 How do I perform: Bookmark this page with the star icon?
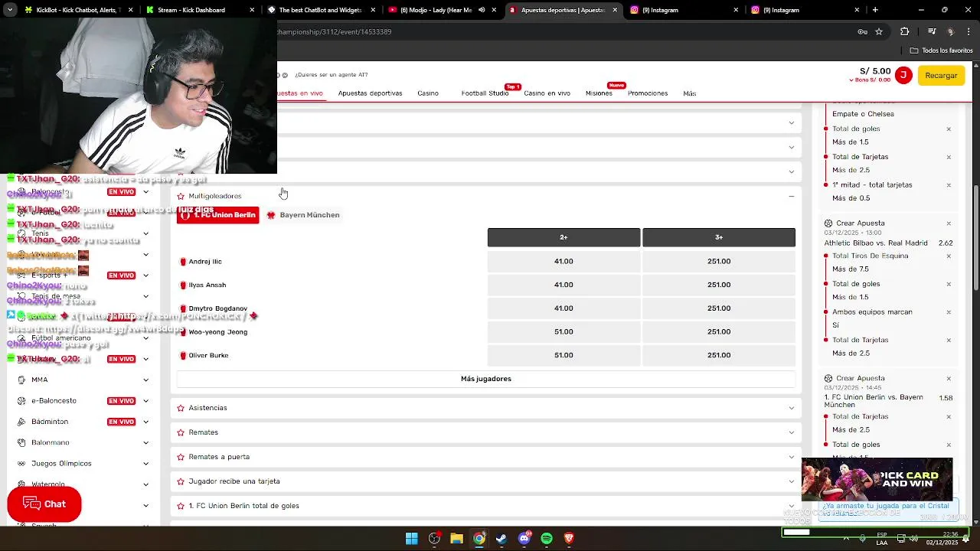click(x=879, y=32)
